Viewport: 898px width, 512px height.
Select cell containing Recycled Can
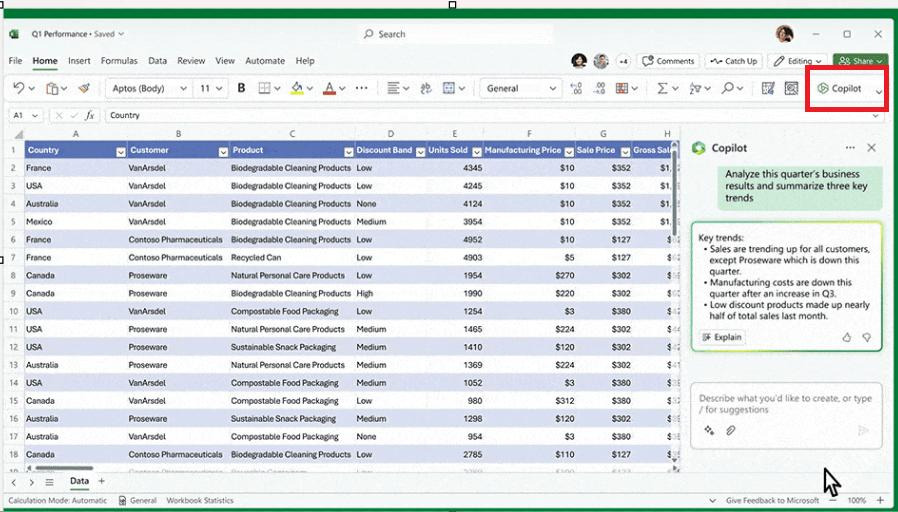[x=292, y=258]
